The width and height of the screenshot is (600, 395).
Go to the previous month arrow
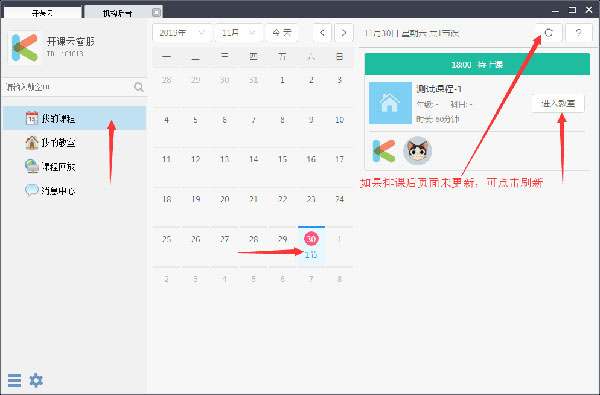322,33
